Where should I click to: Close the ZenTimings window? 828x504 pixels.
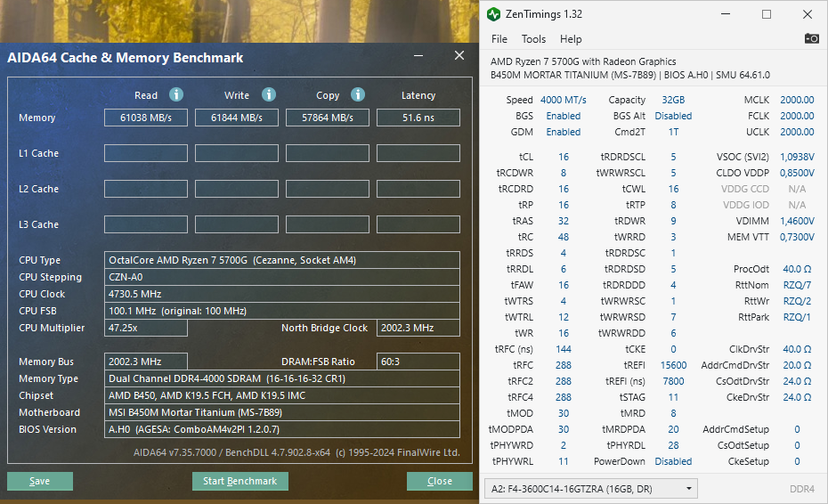pos(808,14)
